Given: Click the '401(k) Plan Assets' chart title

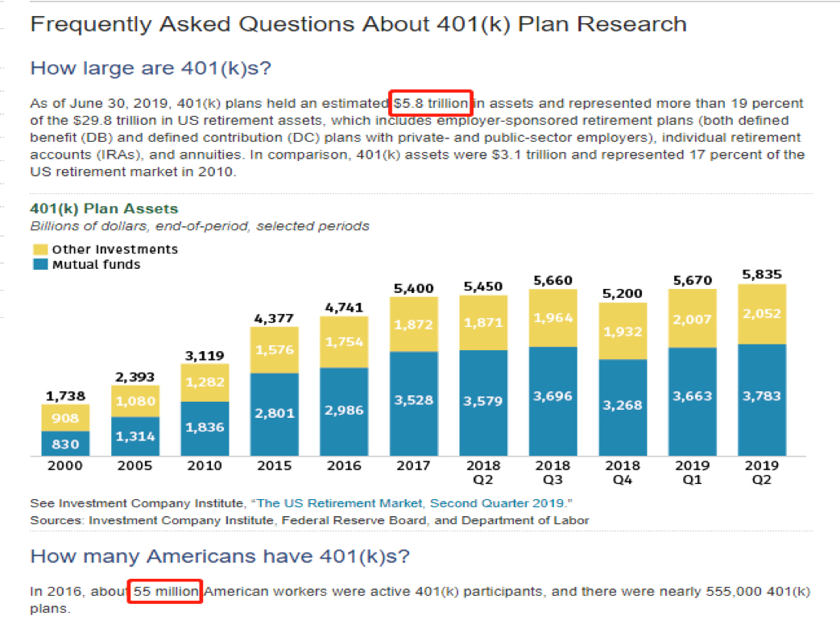Looking at the screenshot, I should (104, 209).
